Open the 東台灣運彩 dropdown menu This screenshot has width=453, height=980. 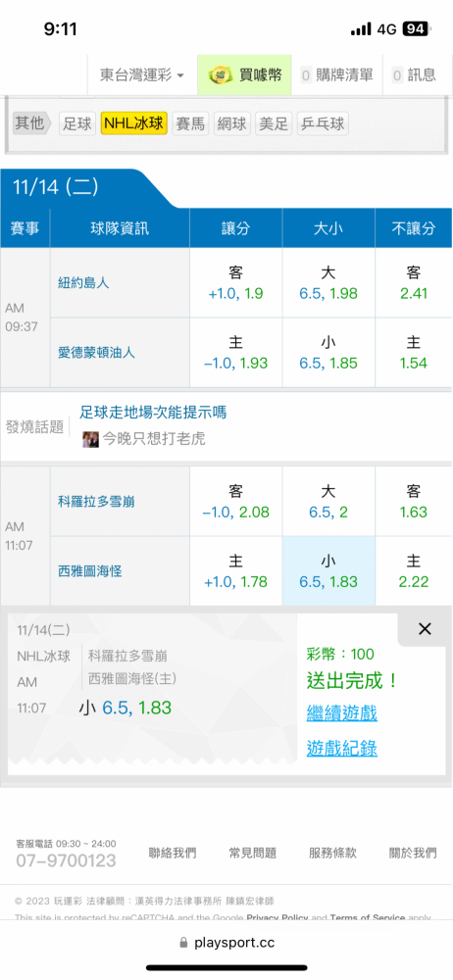[142, 75]
